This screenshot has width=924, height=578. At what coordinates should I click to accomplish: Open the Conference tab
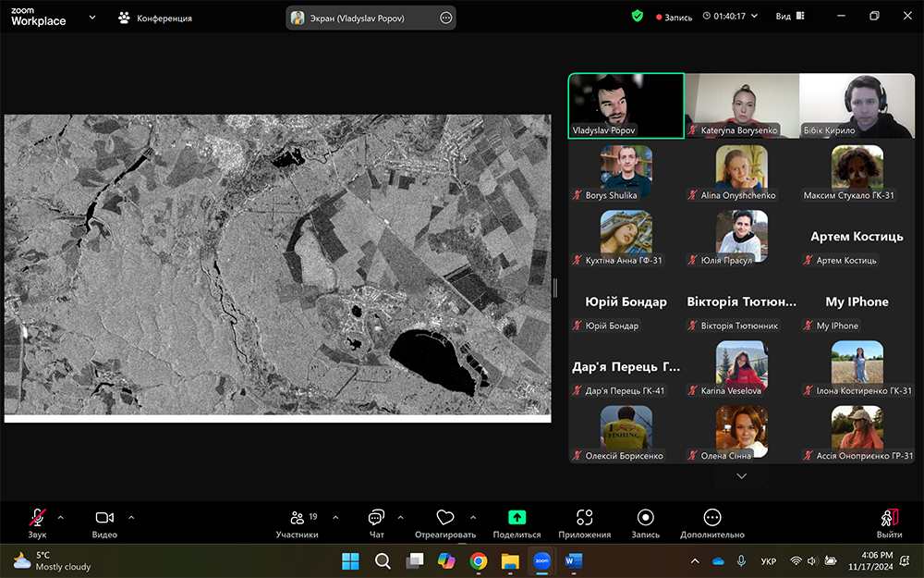point(155,18)
